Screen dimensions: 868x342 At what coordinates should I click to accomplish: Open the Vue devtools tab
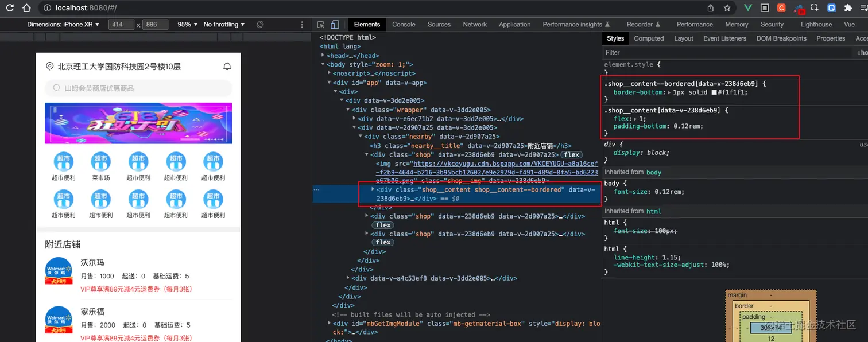click(850, 25)
